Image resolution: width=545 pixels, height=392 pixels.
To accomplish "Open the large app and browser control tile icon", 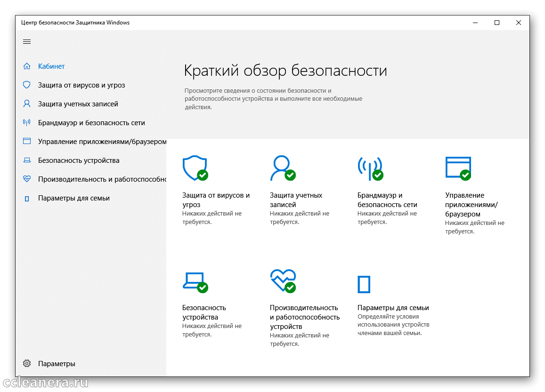I will coord(458,168).
